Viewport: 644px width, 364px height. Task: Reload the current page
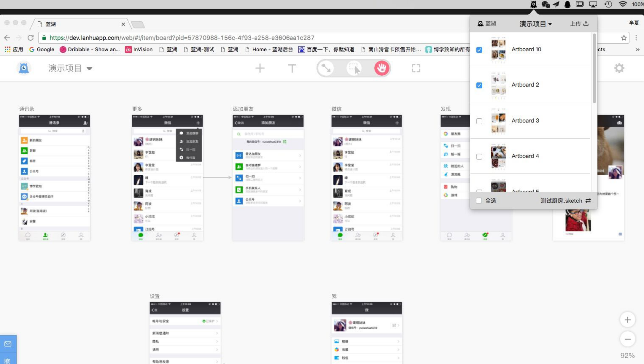pos(31,38)
